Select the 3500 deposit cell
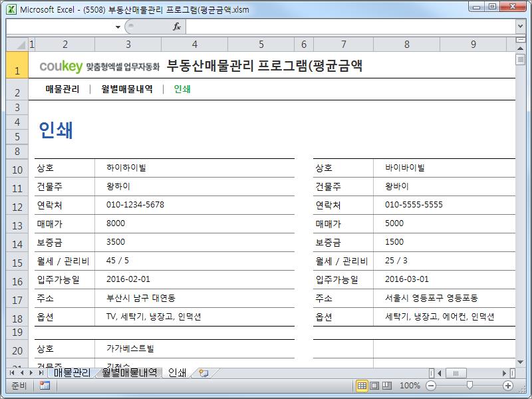Screen dimensions: 532x399 [x=194, y=242]
